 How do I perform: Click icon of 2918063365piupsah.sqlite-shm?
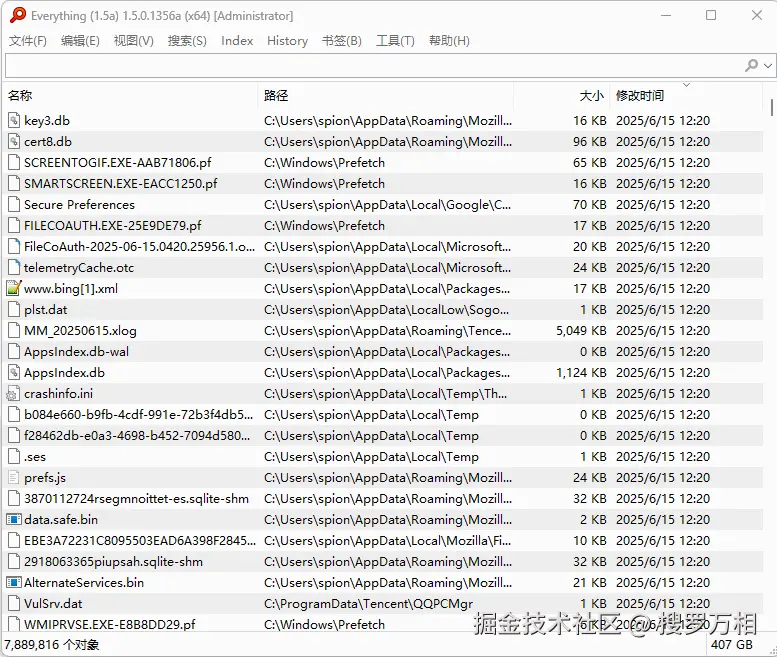pos(14,561)
